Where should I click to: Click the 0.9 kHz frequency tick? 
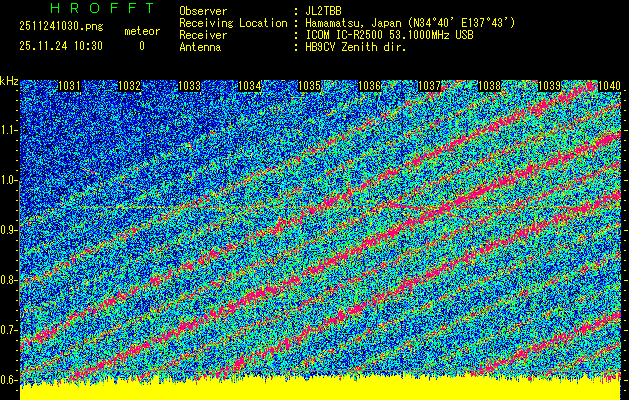9,230
